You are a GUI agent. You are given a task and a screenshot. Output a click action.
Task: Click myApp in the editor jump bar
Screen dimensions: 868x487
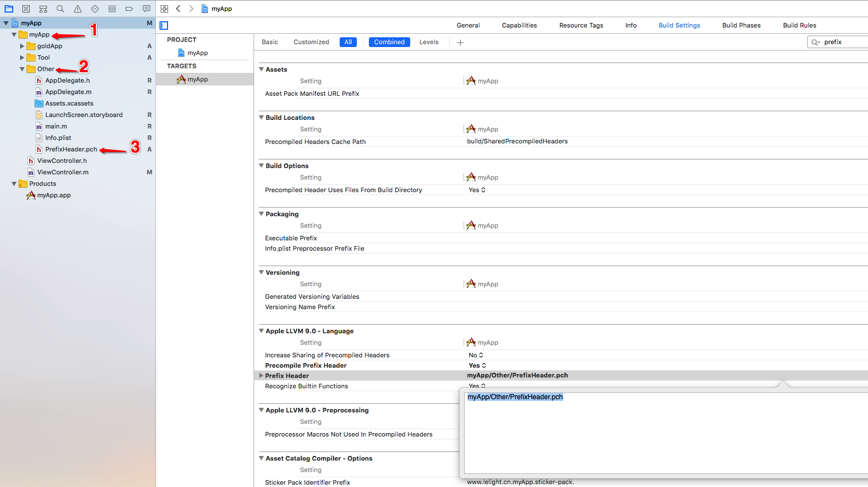tap(217, 9)
